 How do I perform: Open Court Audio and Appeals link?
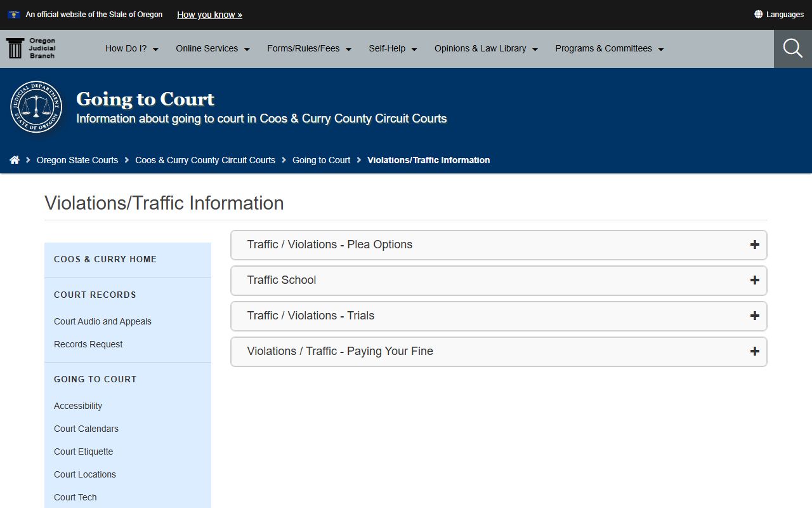point(103,321)
